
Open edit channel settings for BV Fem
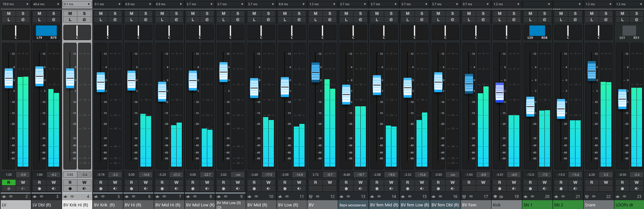click(483, 20)
